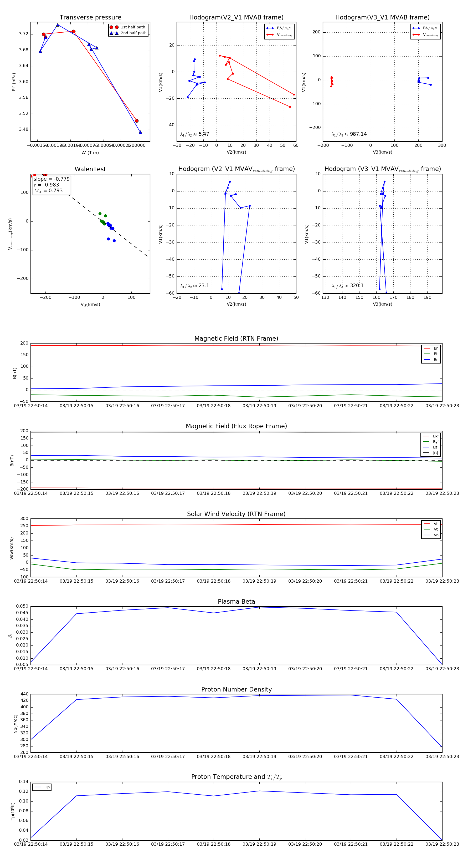Click the 'V_remaining(km/s)' y-axis label

(x=11, y=234)
